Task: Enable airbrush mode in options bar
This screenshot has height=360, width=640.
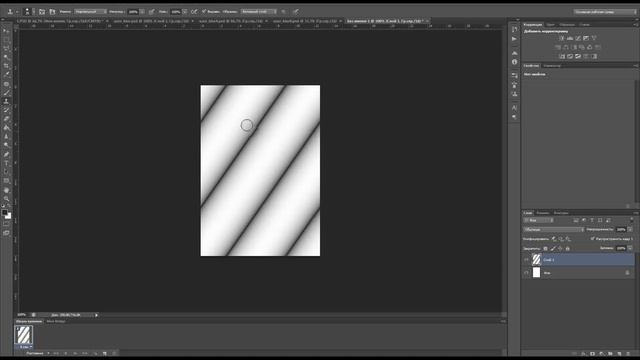Action: click(x=194, y=12)
